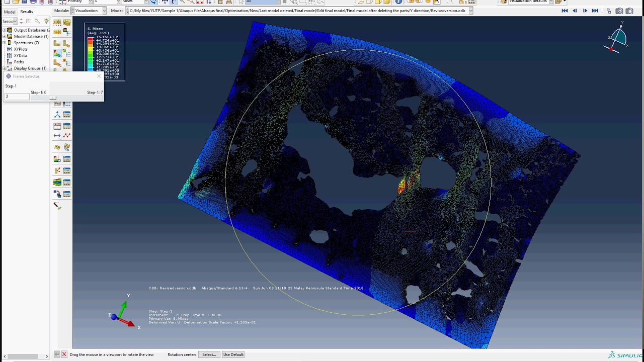Click the Create Coordinate System tool

pos(57,115)
